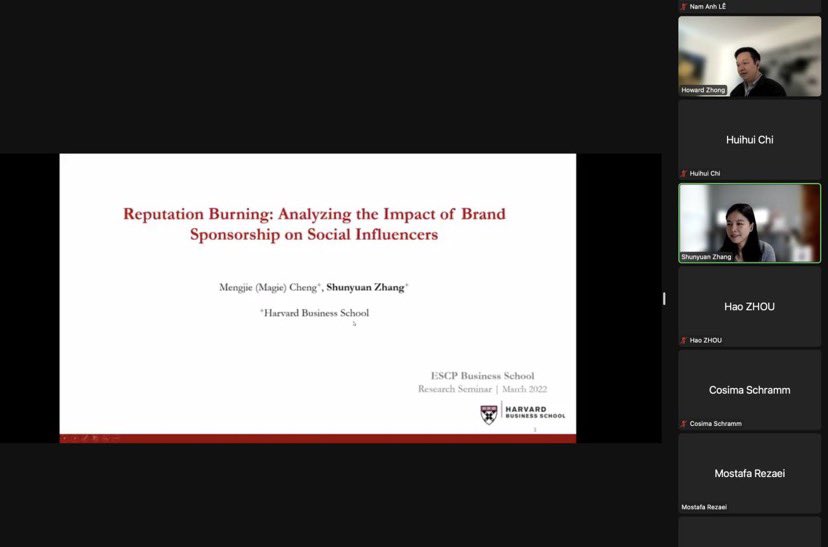Click the gallery panel divider handle

click(664, 299)
